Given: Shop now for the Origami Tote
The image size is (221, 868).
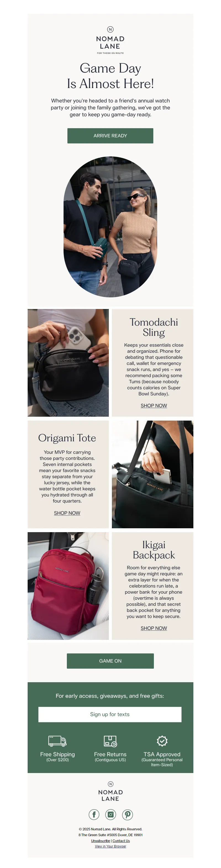Looking at the screenshot, I should click(x=67, y=513).
